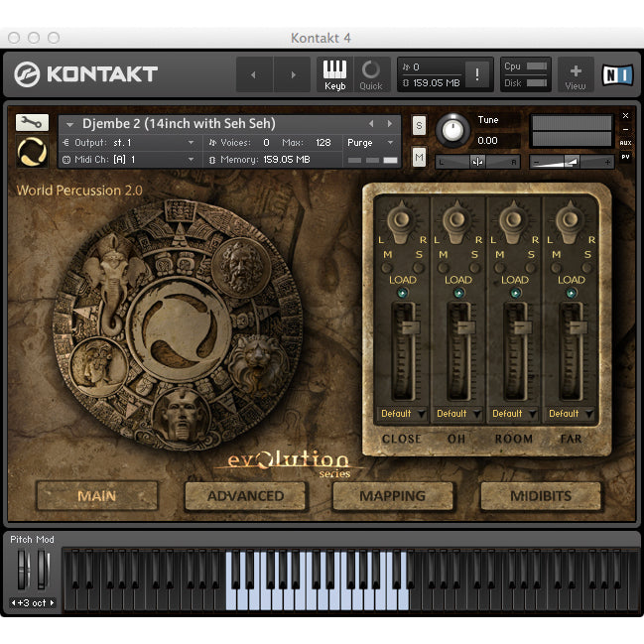Open the PV performance view button

coord(625,157)
